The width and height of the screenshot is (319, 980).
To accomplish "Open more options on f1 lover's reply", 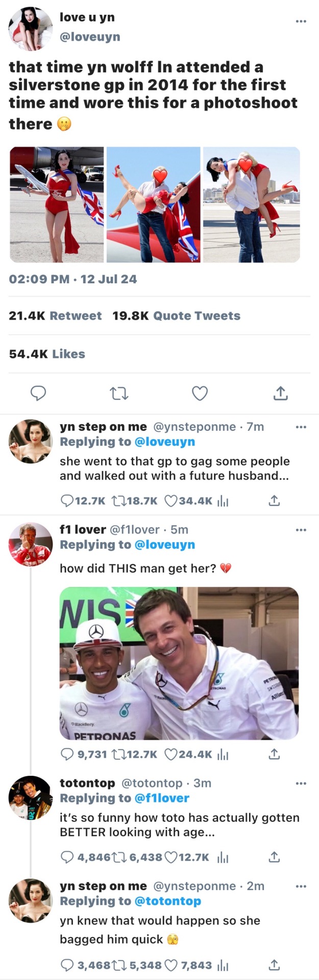I will pos(301,530).
